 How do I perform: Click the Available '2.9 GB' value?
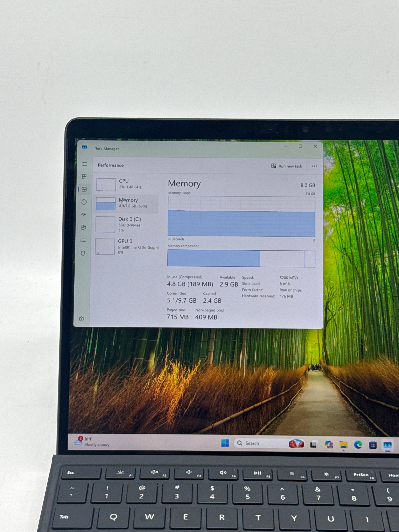pyautogui.click(x=229, y=284)
